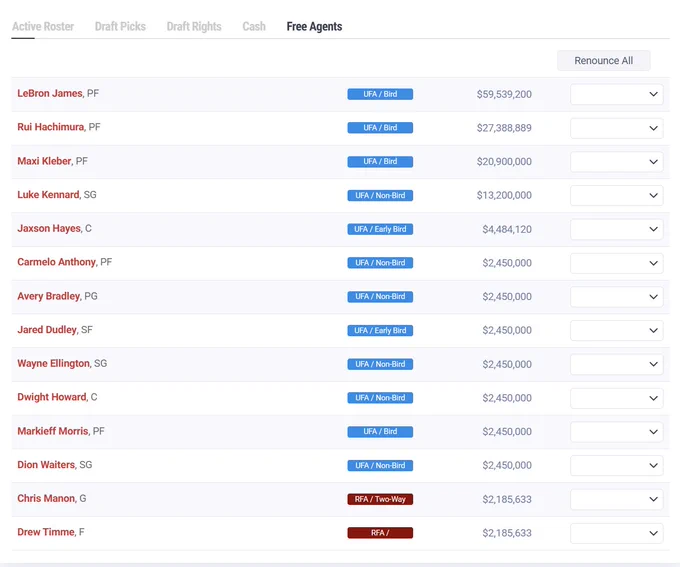680x567 pixels.
Task: Expand the dropdown in LeBron James row
Action: (617, 94)
